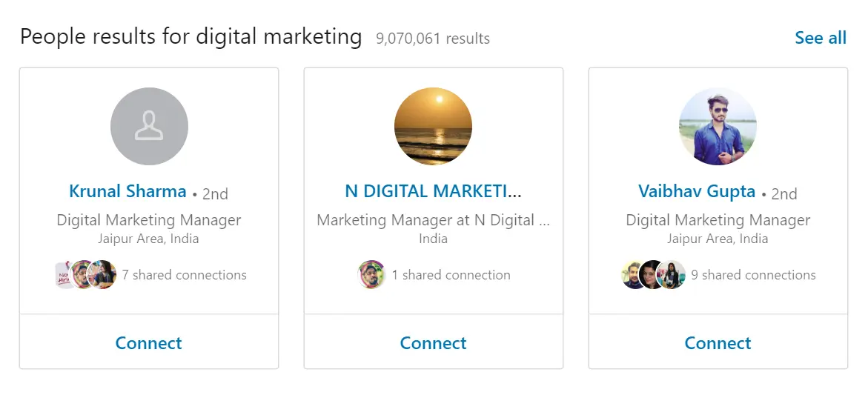868x398 pixels.
Task: Open the N DIGITAL MARKETI... profile name
Action: pyautogui.click(x=433, y=191)
